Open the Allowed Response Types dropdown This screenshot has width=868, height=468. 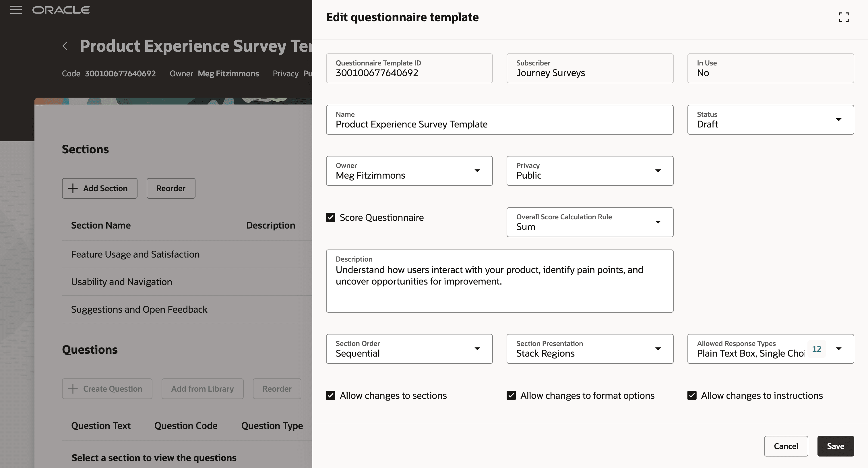[839, 349]
